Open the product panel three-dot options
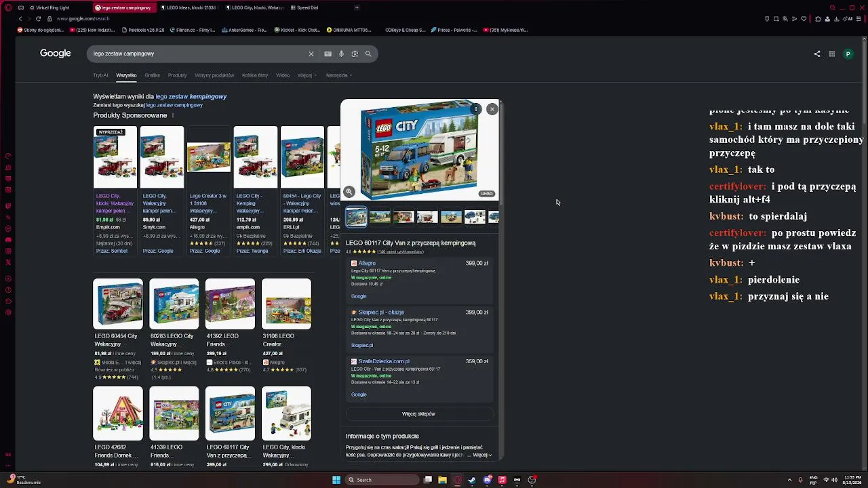The width and height of the screenshot is (868, 488). [476, 109]
